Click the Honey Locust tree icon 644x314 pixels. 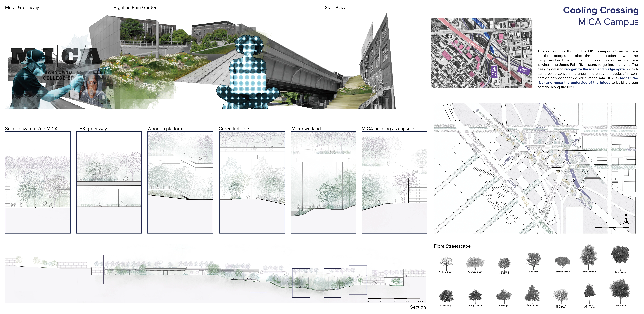click(x=620, y=258)
